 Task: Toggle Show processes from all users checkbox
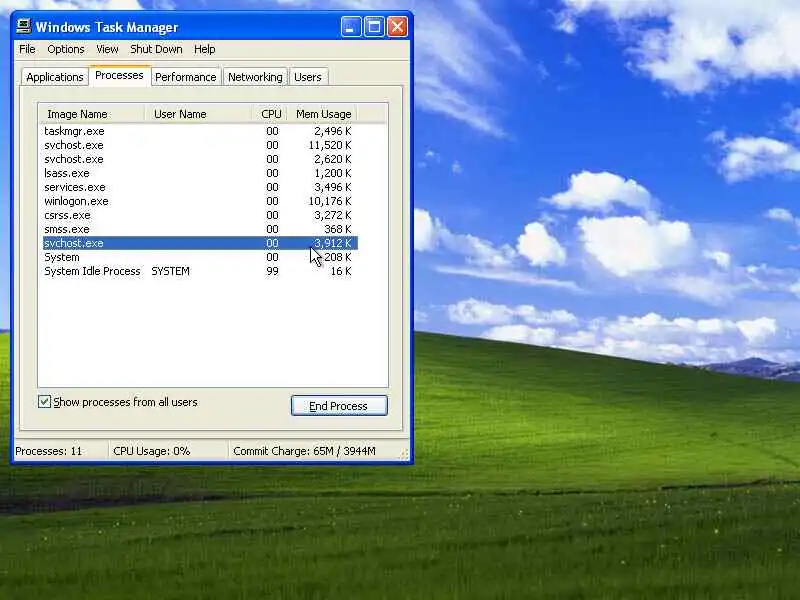click(44, 402)
